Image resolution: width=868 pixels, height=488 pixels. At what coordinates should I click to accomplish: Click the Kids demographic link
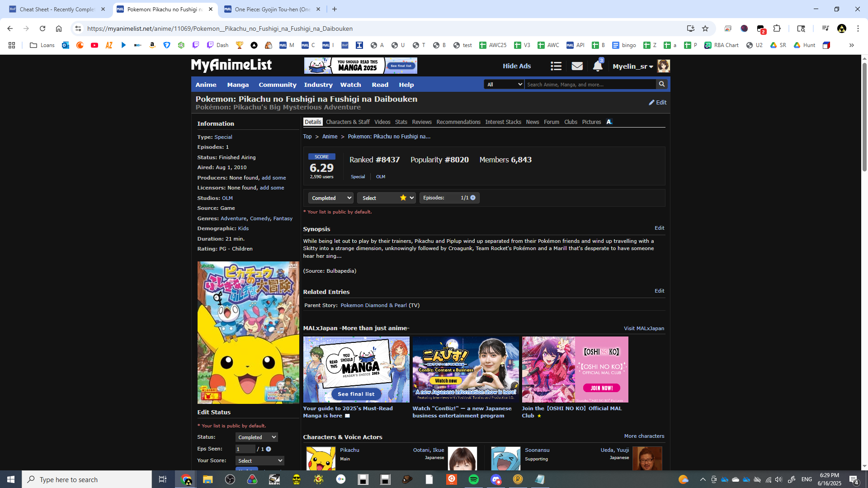[x=243, y=229]
